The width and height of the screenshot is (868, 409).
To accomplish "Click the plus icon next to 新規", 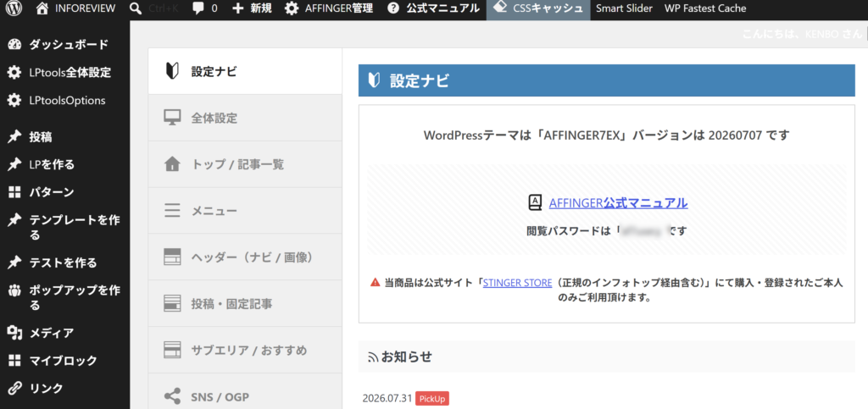I will [238, 8].
